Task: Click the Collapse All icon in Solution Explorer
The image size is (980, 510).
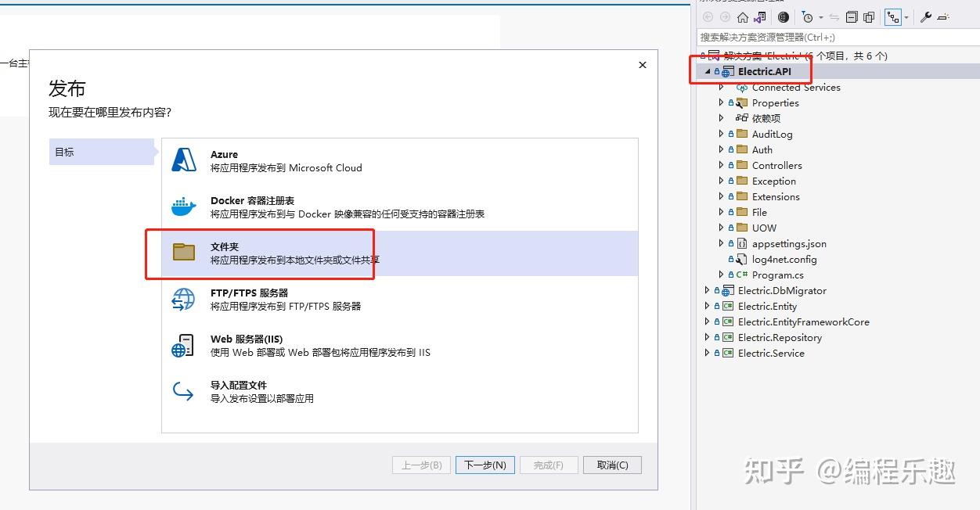Action: pyautogui.click(x=851, y=16)
